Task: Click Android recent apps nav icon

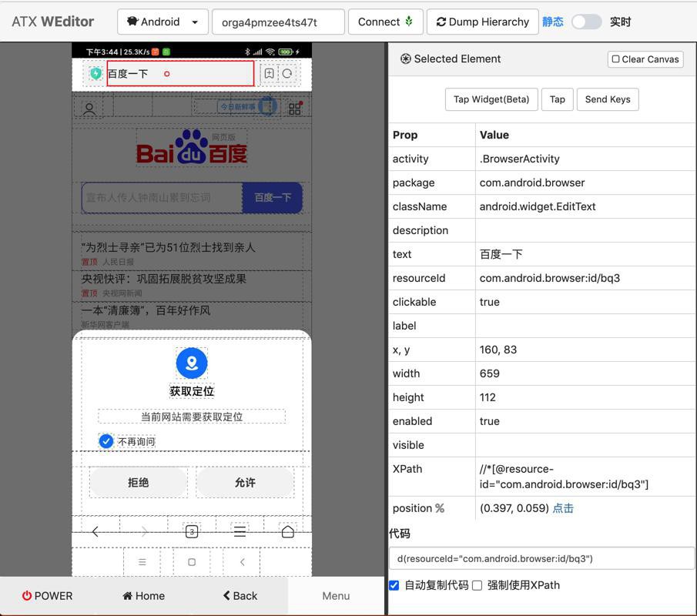Action: coord(142,562)
